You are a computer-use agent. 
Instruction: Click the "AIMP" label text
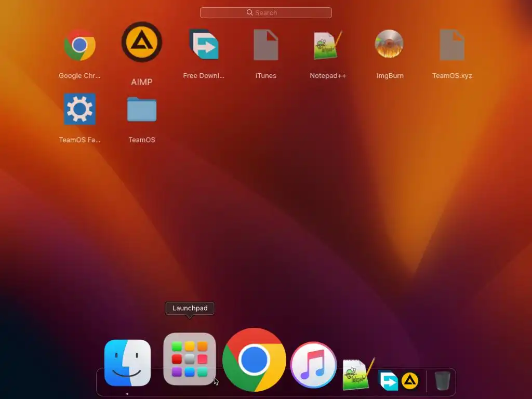pos(142,82)
